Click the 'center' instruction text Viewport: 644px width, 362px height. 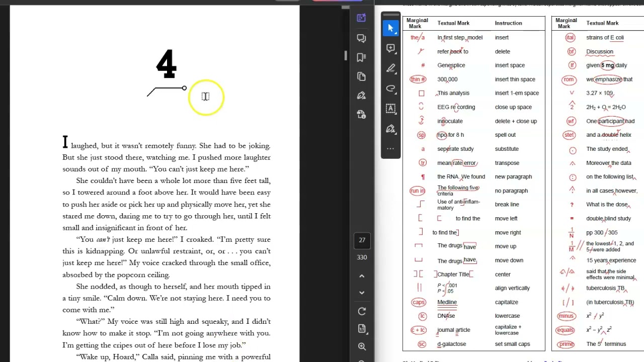coord(503,275)
